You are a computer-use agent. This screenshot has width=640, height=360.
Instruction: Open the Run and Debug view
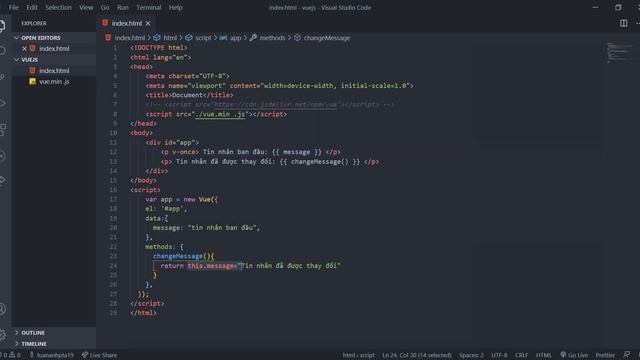(x=2, y=103)
